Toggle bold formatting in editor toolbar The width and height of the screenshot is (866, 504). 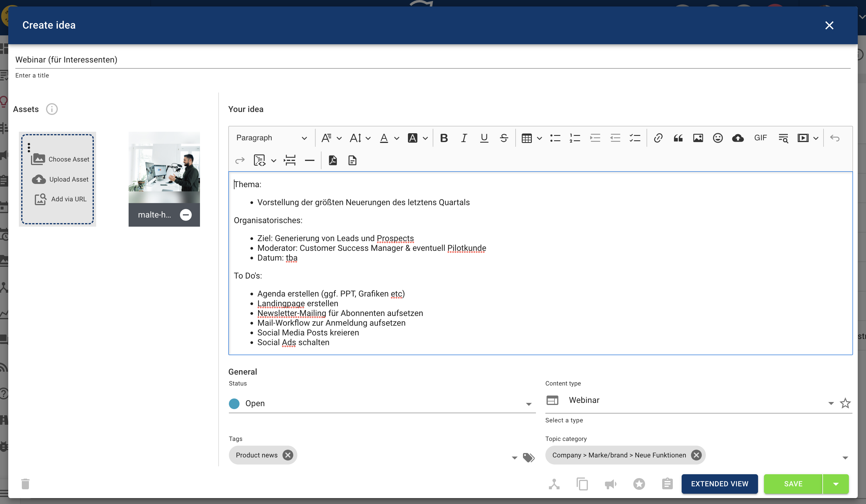[x=444, y=138]
